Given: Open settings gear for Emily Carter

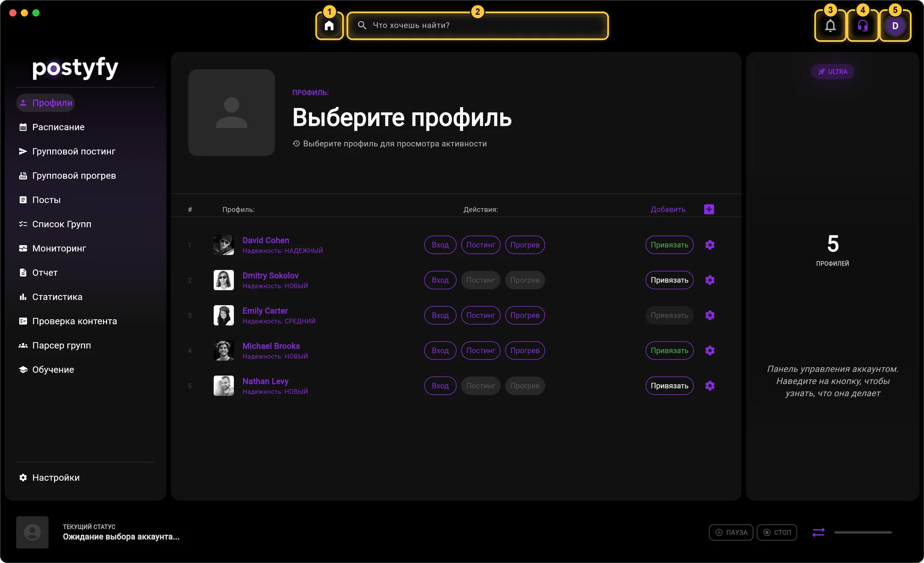Looking at the screenshot, I should tap(710, 315).
